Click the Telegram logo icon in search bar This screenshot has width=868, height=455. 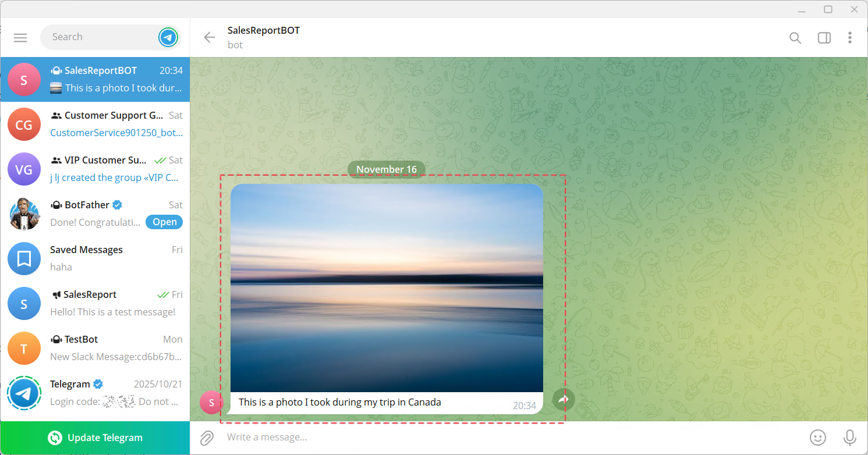click(168, 38)
